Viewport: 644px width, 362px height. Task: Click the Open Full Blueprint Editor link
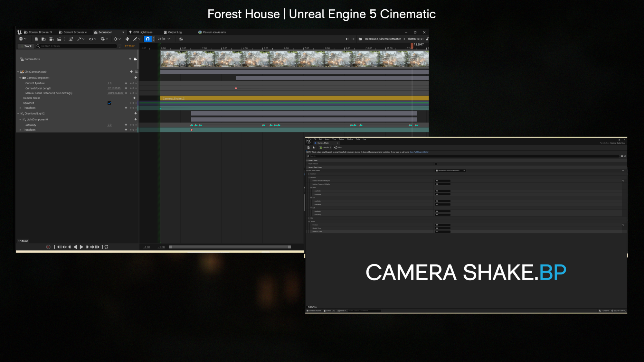pyautogui.click(x=419, y=152)
